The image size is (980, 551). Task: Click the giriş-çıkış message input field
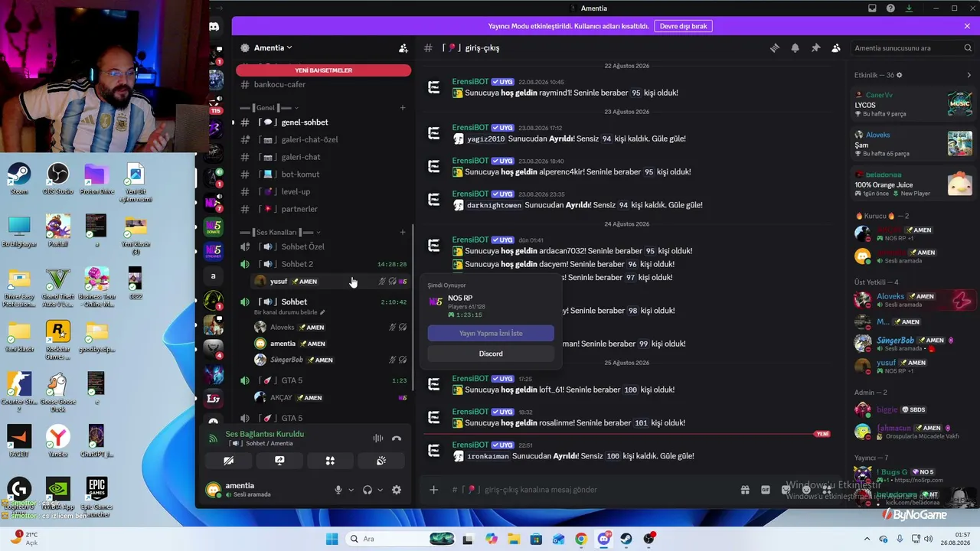(x=590, y=490)
